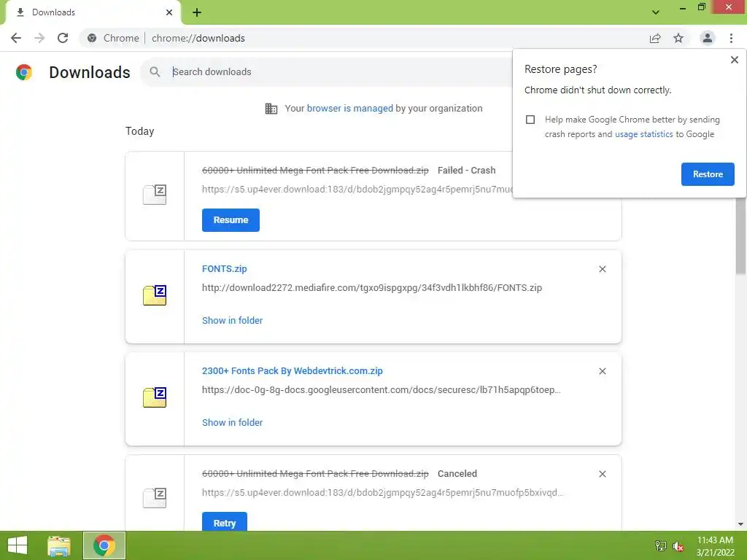Image resolution: width=747 pixels, height=560 pixels.
Task: Click the googleusercontent source URL
Action: (381, 390)
